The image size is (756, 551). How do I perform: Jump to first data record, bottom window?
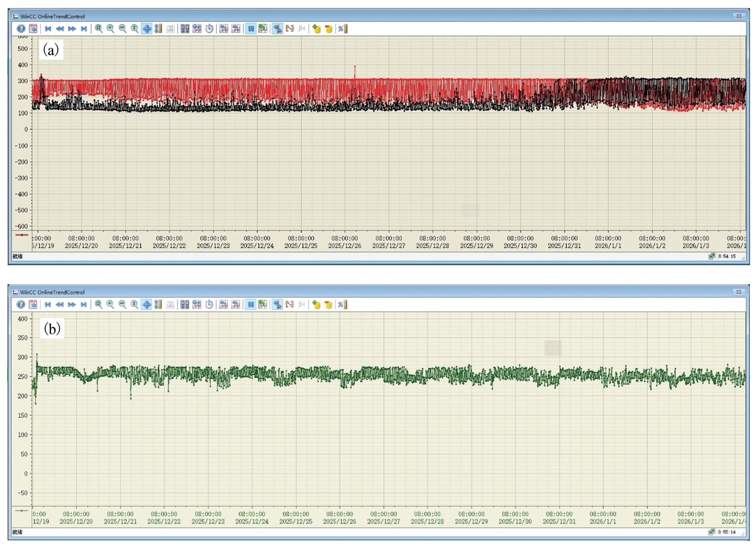point(48,304)
